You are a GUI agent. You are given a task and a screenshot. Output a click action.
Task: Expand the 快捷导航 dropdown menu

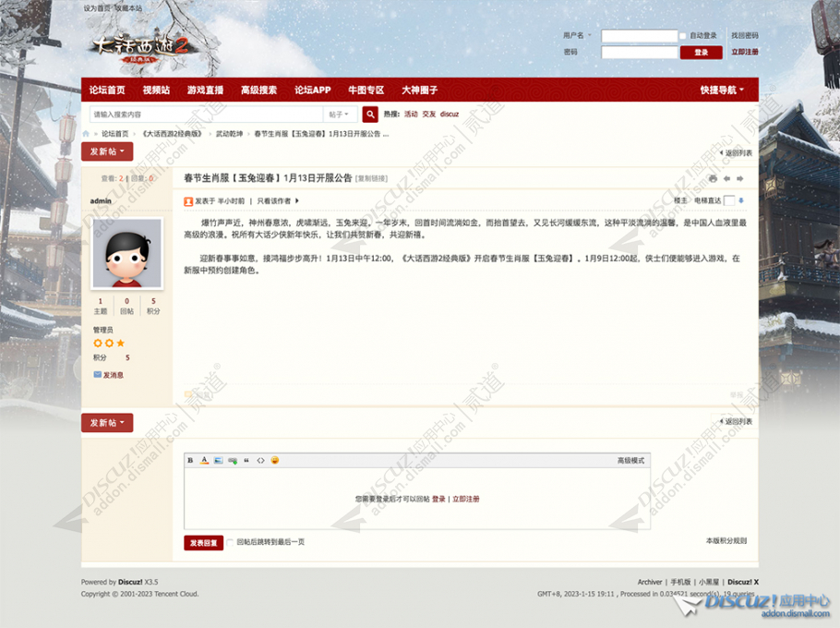(x=722, y=90)
